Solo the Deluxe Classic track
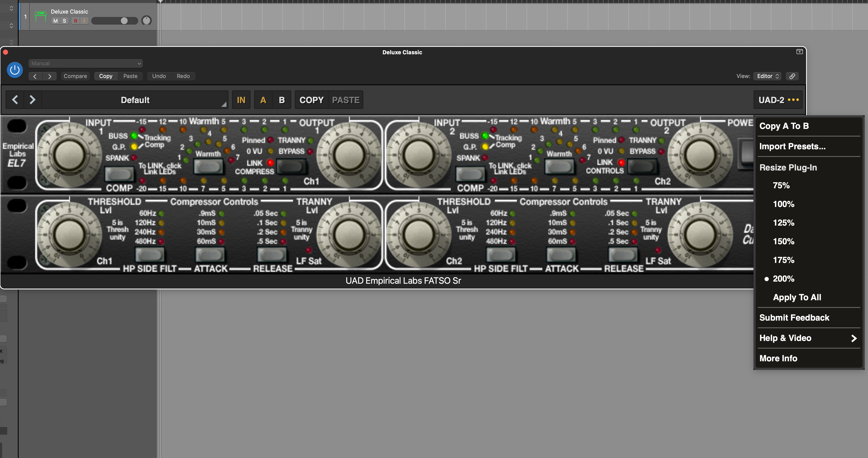This screenshot has height=458, width=868. click(64, 21)
